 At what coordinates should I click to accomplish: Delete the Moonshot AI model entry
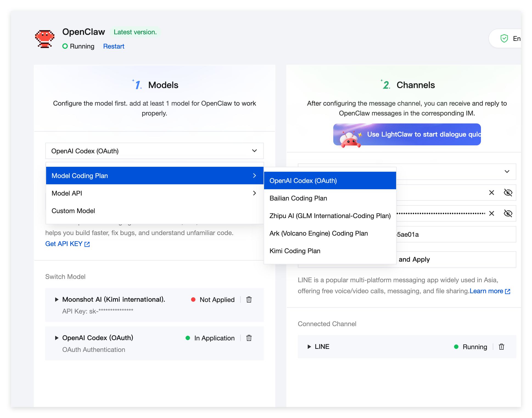point(249,300)
